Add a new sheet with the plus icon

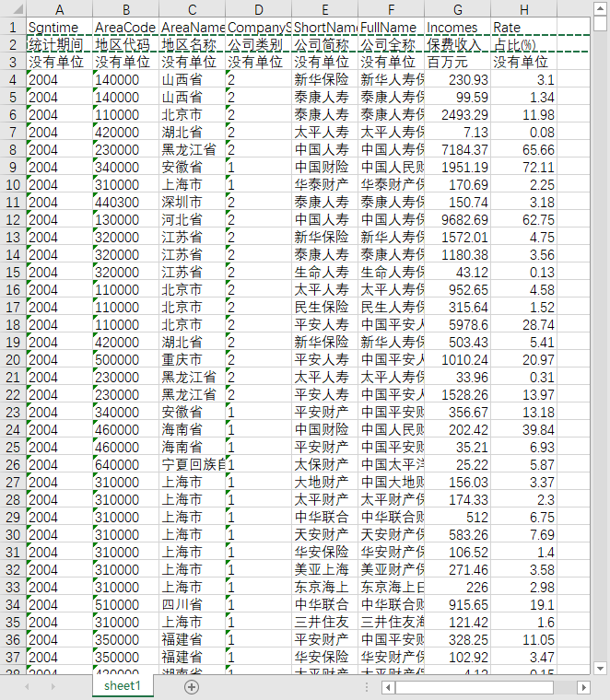192,687
